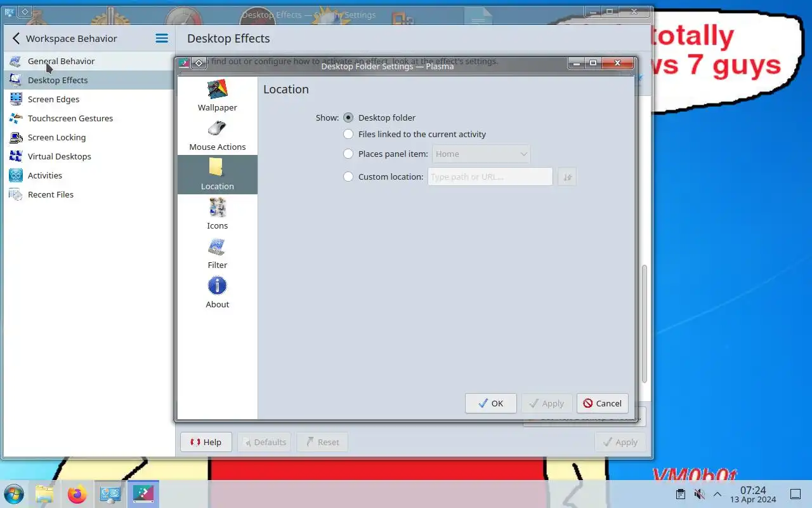This screenshot has height=508, width=812.
Task: Open the hamburger menu in System Settings
Action: (162, 38)
